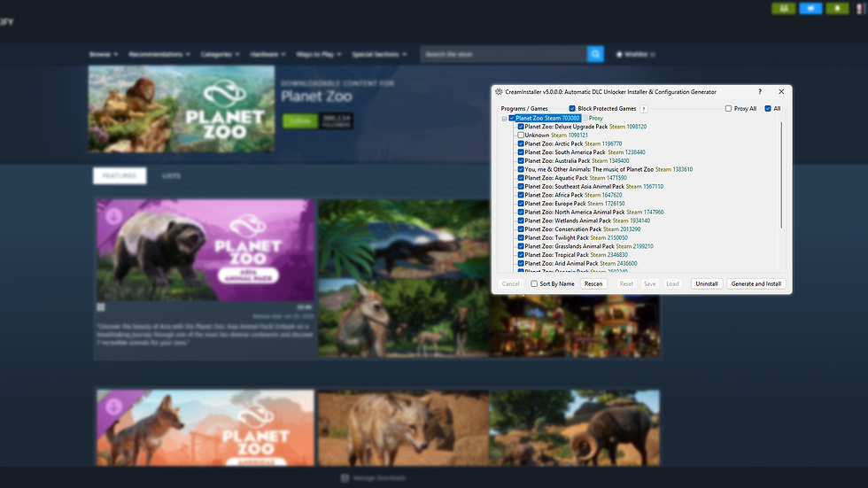
Task: Open the Categories dropdown in Steam nav
Action: (220, 54)
